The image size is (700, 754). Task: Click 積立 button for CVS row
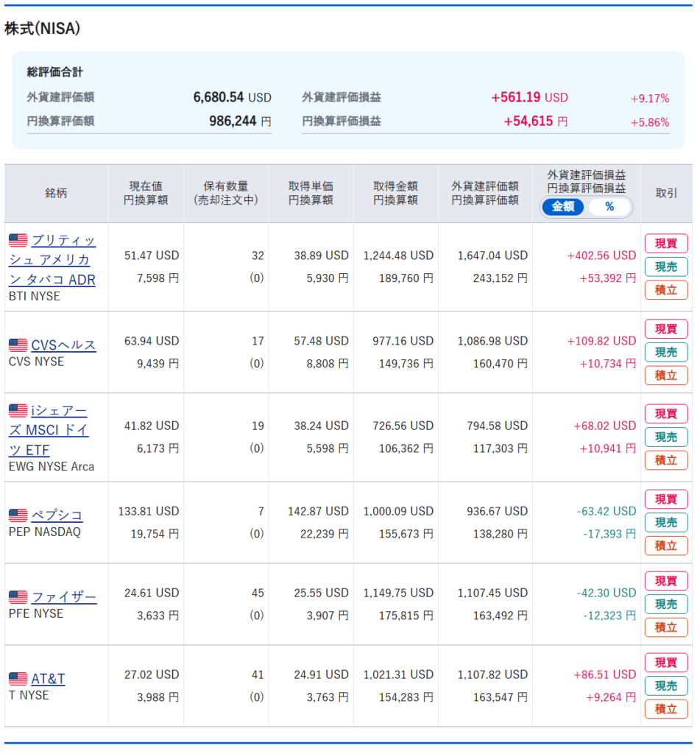click(x=666, y=376)
